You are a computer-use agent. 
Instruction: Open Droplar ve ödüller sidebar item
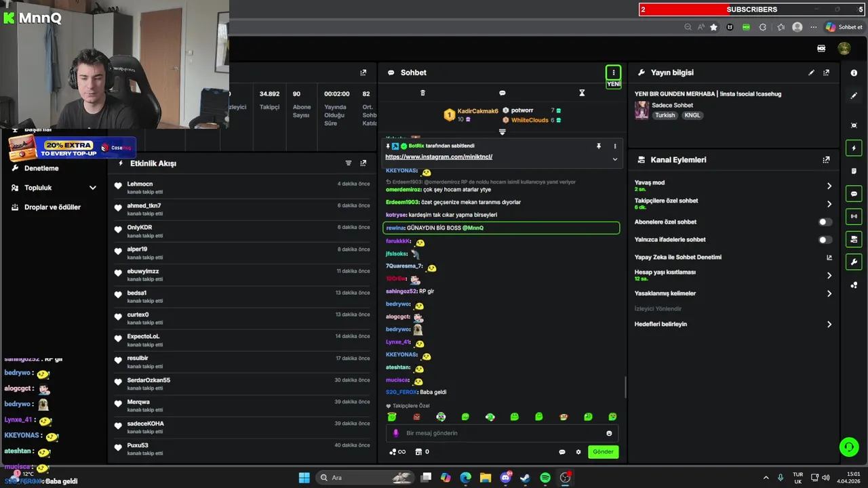(x=52, y=207)
